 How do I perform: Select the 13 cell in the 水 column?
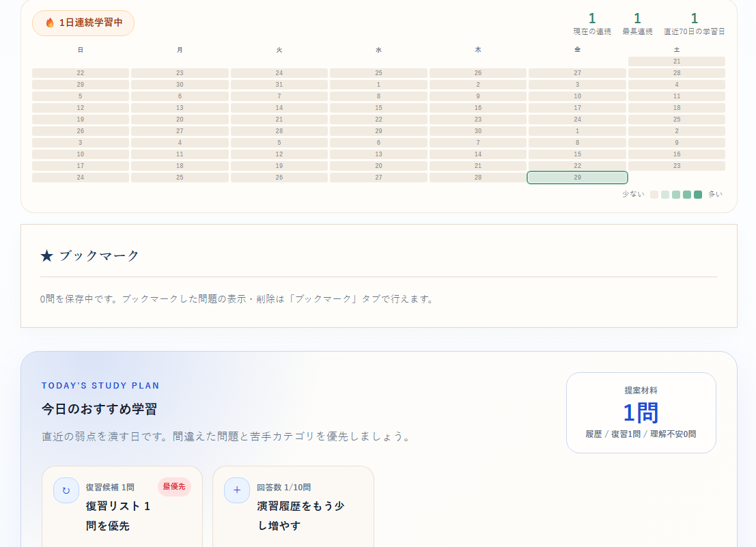378,154
